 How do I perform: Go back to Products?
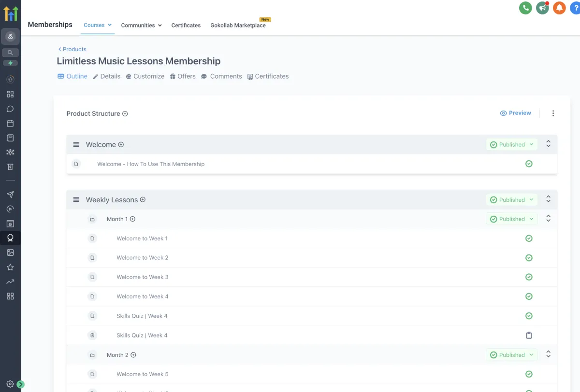(72, 49)
